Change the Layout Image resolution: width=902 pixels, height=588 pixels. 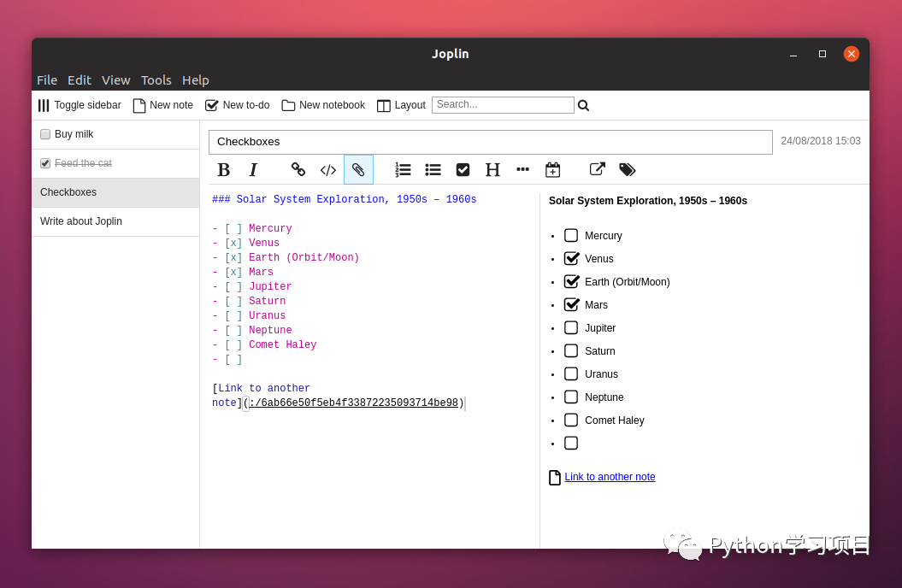(x=401, y=105)
